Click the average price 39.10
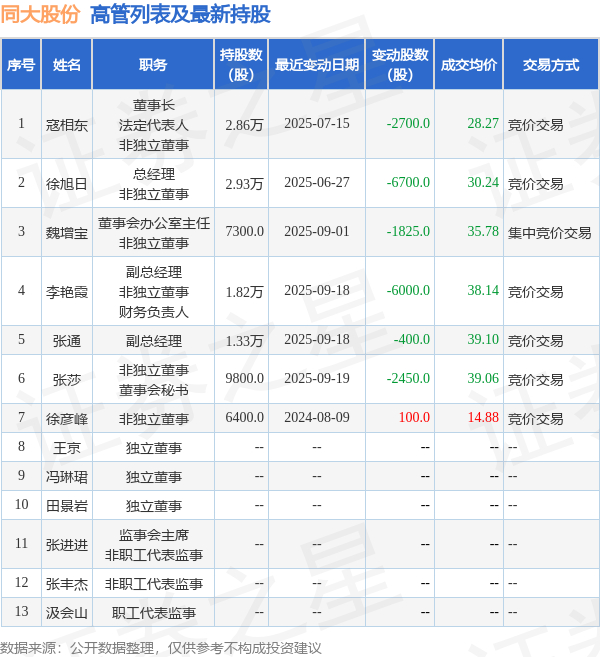This screenshot has height=657, width=600. [483, 339]
